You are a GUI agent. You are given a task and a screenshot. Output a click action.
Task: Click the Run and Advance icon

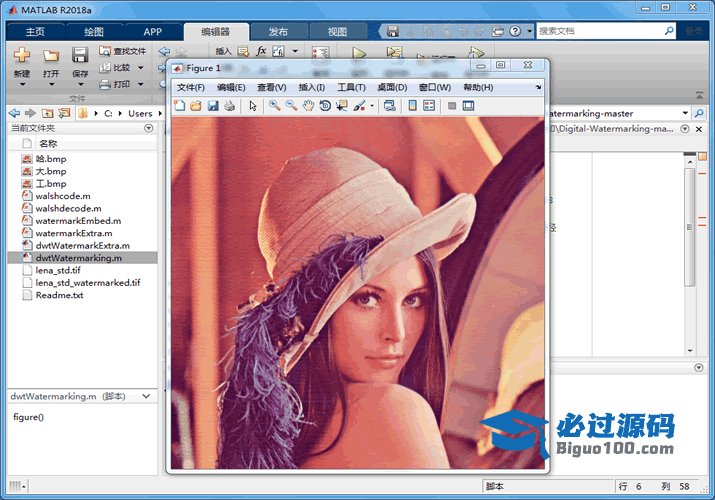click(x=394, y=52)
